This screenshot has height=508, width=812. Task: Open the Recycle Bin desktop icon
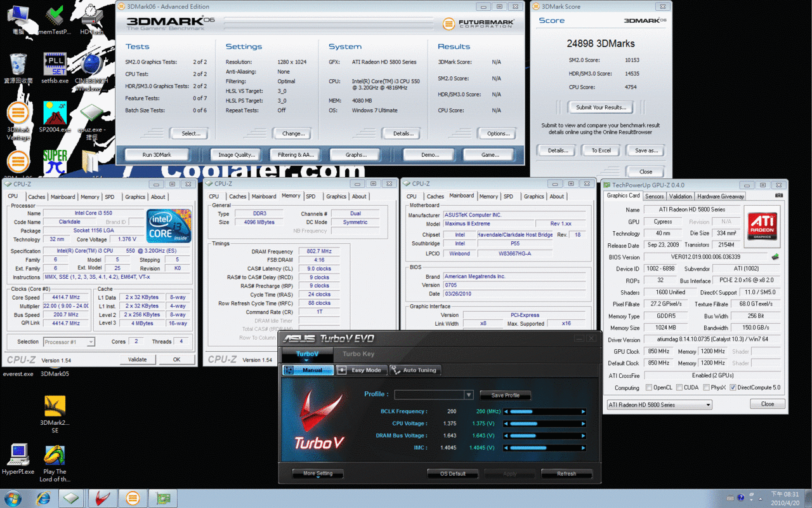click(x=18, y=69)
